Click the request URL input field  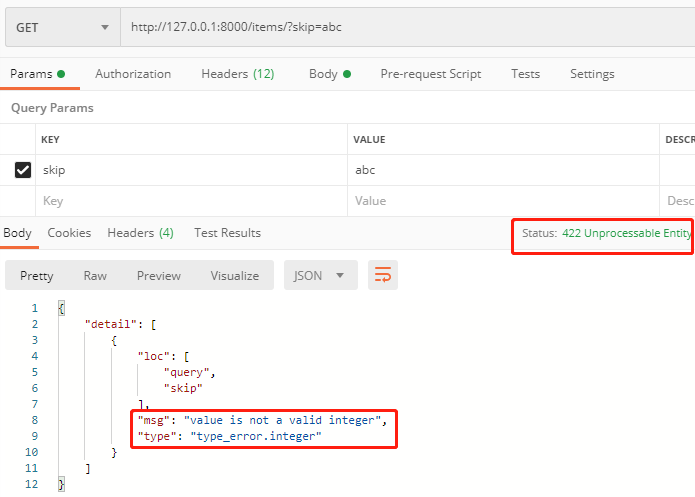tap(400, 27)
